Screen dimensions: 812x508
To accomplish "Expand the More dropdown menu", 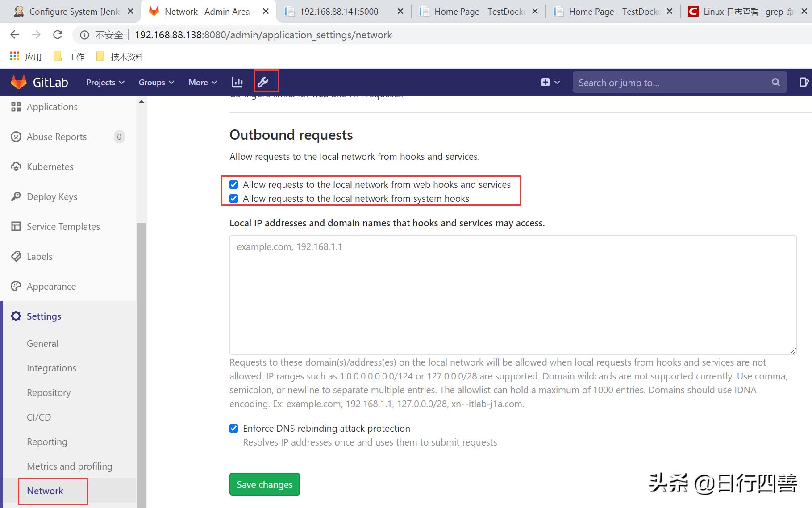I will pyautogui.click(x=203, y=82).
